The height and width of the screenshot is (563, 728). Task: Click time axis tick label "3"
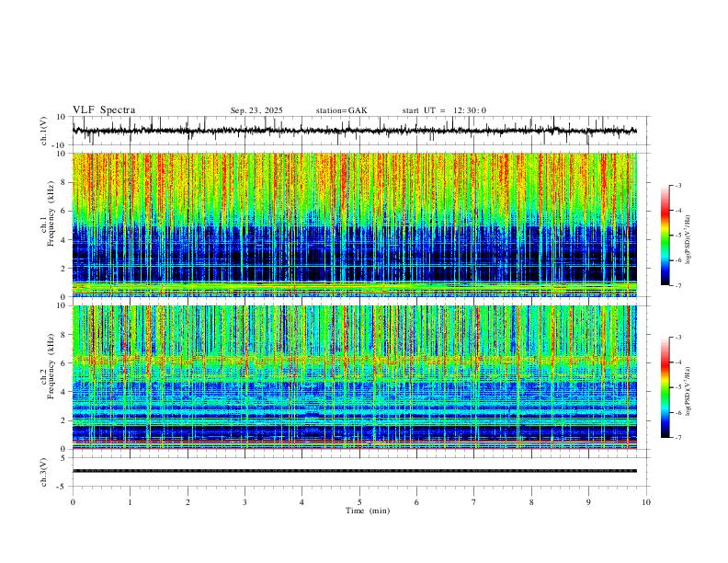(245, 502)
